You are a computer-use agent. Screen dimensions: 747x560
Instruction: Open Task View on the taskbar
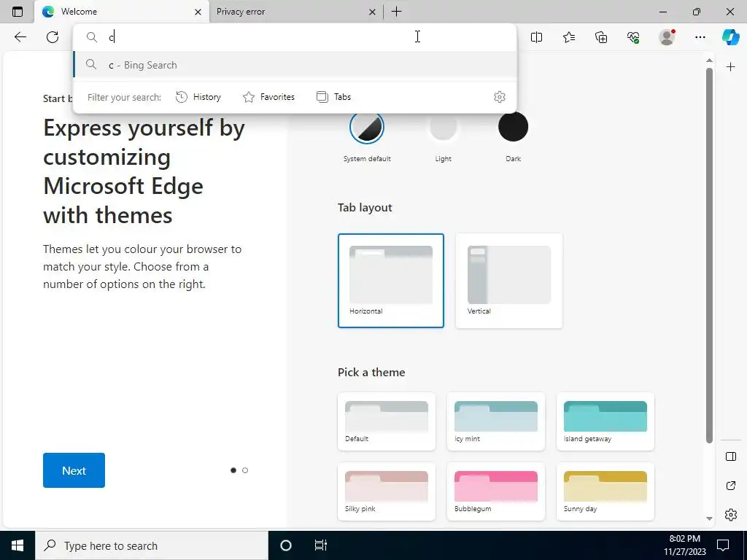point(321,545)
